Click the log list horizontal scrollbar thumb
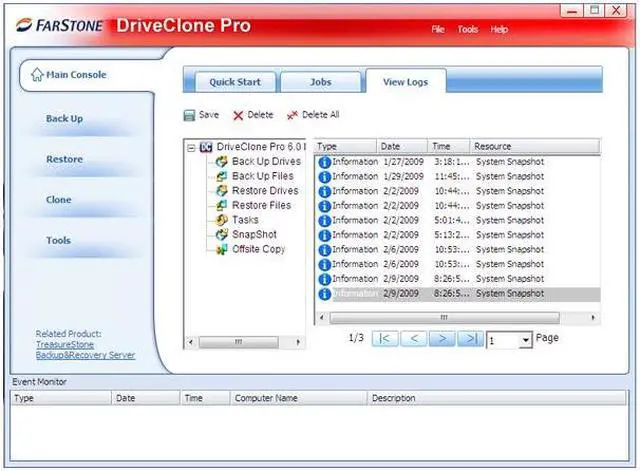This screenshot has width=640, height=471. (x=444, y=318)
